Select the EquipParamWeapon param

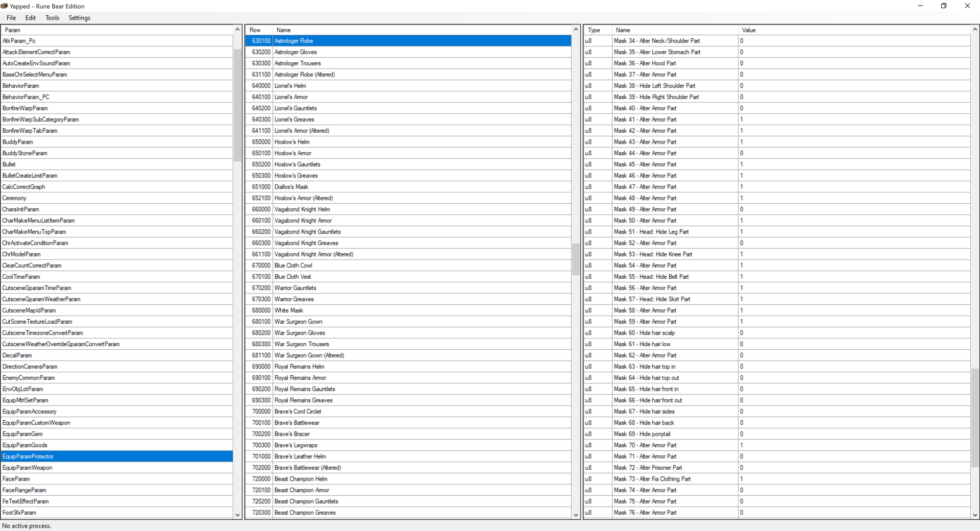pos(117,468)
